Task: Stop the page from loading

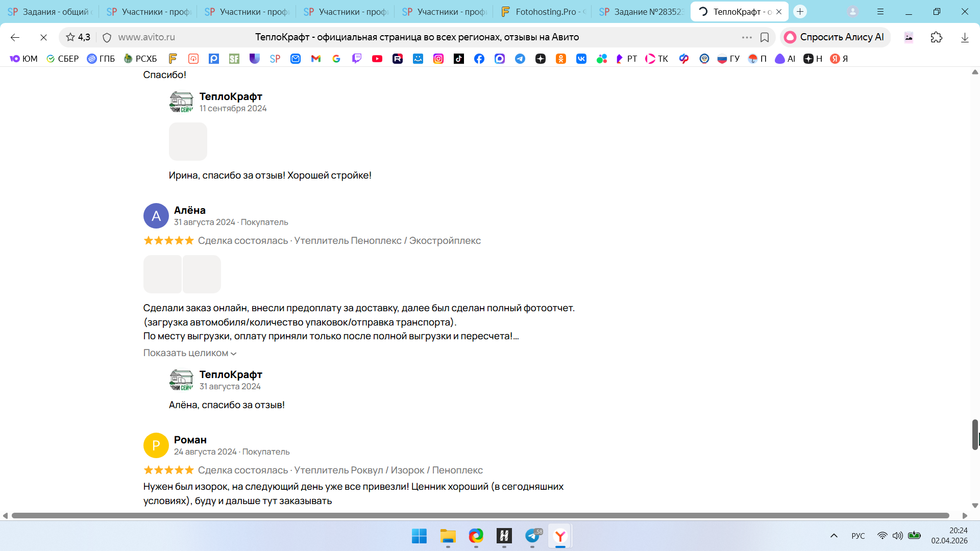Action: coord(43,37)
